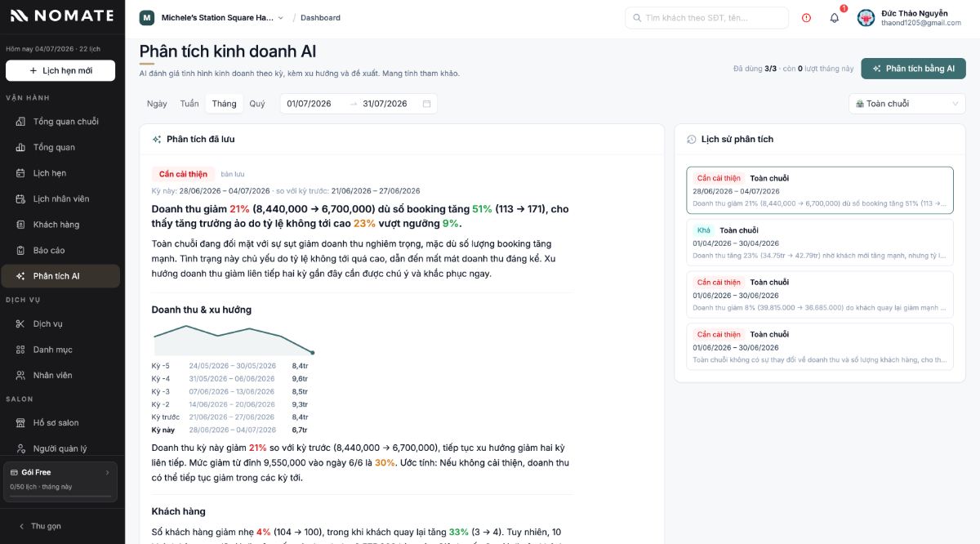Open user avatar profile menu

(x=866, y=18)
